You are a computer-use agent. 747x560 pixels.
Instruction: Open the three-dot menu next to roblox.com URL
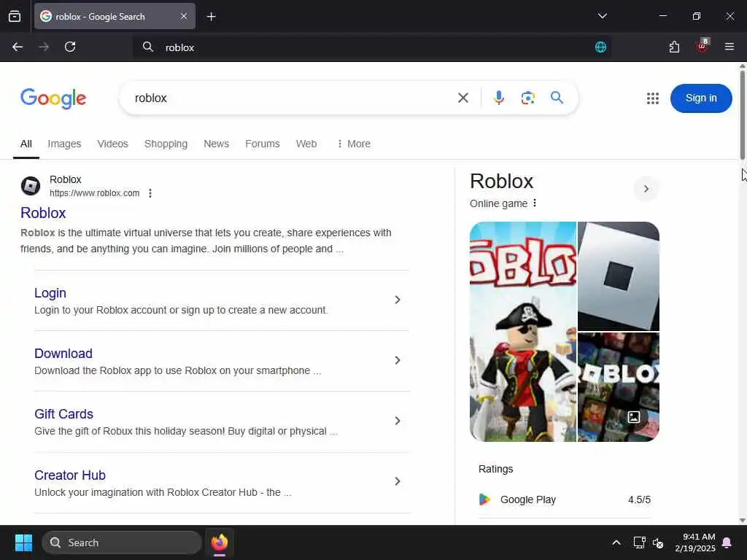[150, 193]
